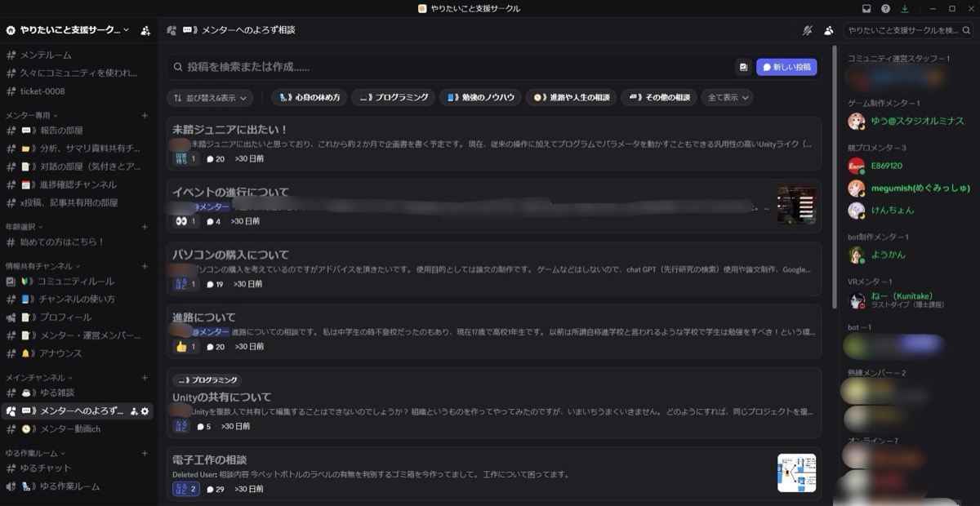Image resolution: width=980 pixels, height=506 pixels.
Task: Click settings gear on メンターへのよろず channel
Action: pyautogui.click(x=145, y=411)
